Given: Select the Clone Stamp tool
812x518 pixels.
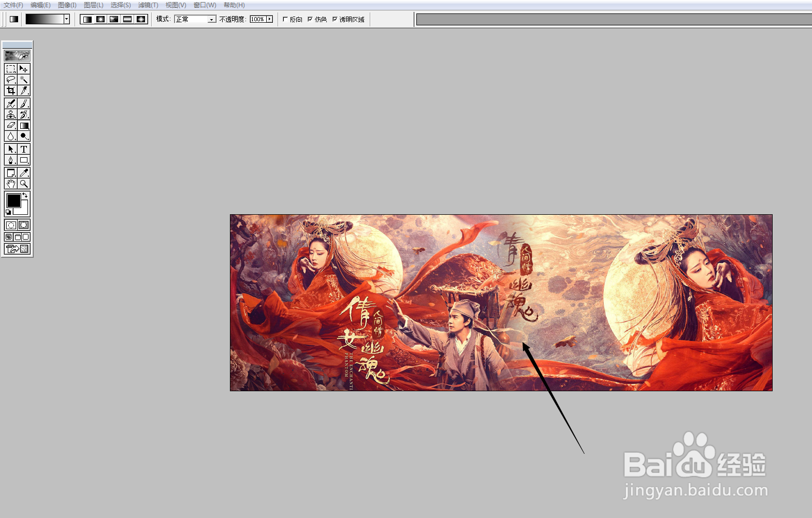Looking at the screenshot, I should pyautogui.click(x=11, y=114).
